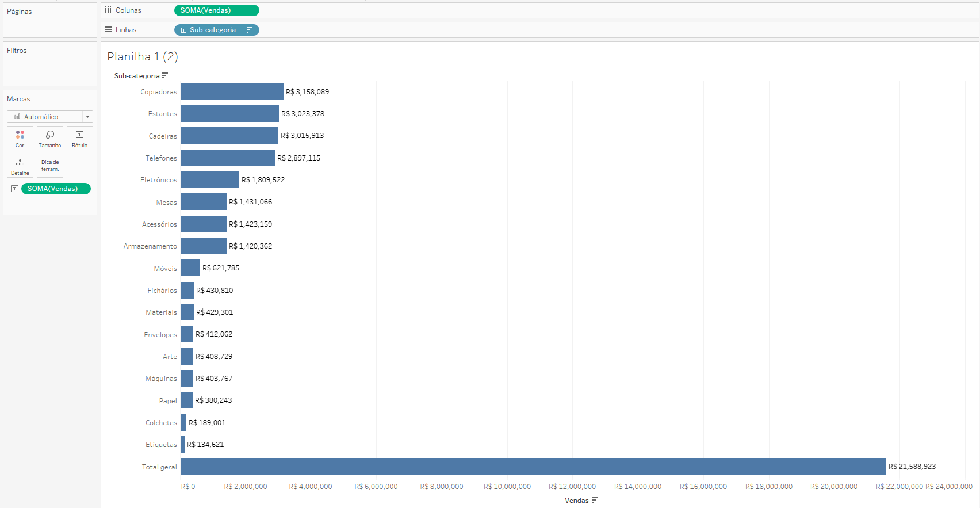
Task: Select the SOMA(Vendas) pill in Marcas card
Action: click(x=56, y=189)
